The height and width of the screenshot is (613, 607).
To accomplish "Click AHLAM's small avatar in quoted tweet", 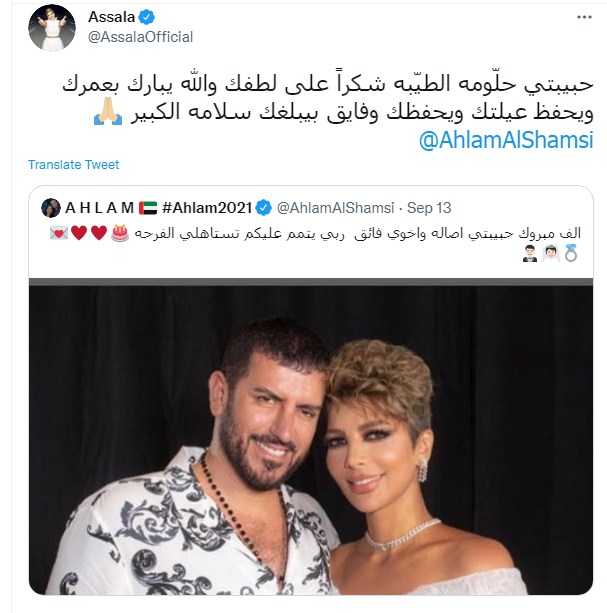I will 51,208.
